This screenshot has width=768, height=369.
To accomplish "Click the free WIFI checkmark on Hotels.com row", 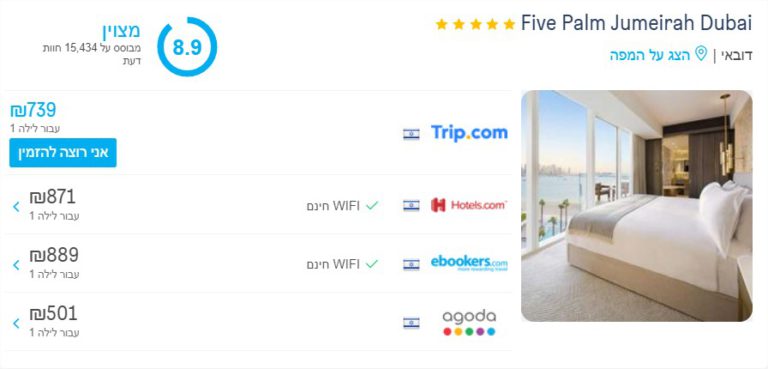I will click(372, 206).
